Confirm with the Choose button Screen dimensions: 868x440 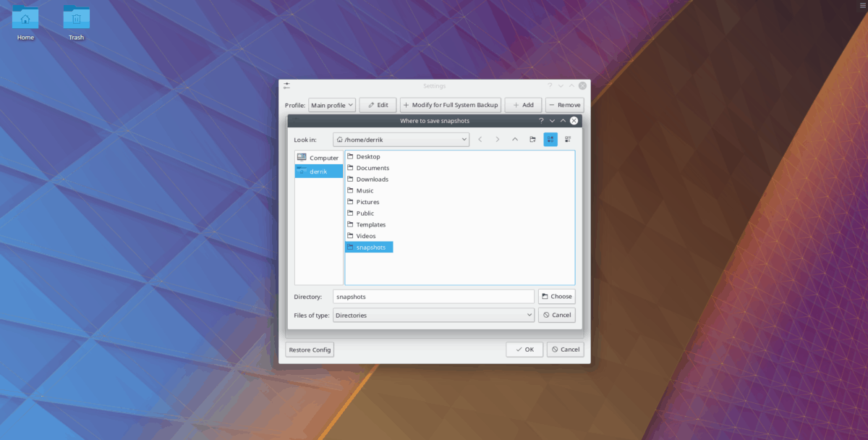[556, 296]
